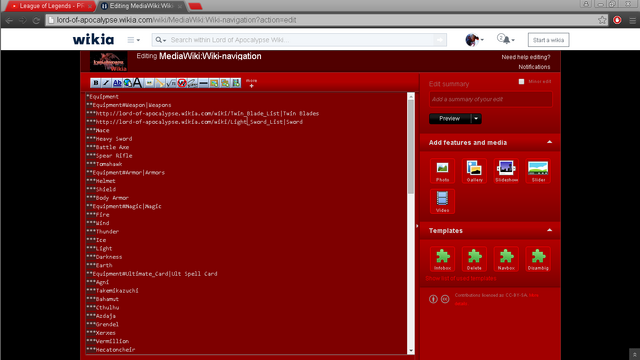This screenshot has width=640, height=360.
Task: Click the '**Equipment#Magic|Magic' line
Action: tap(124, 206)
